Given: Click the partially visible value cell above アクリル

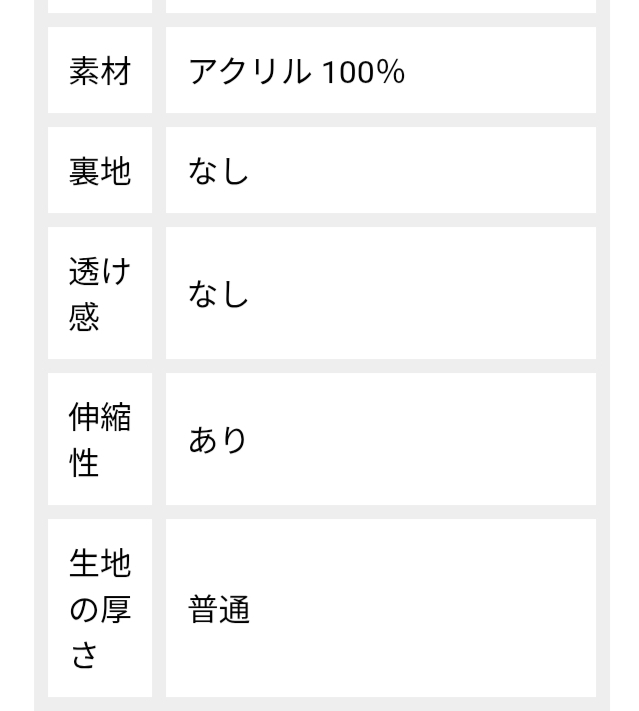Looking at the screenshot, I should click(380, 5).
